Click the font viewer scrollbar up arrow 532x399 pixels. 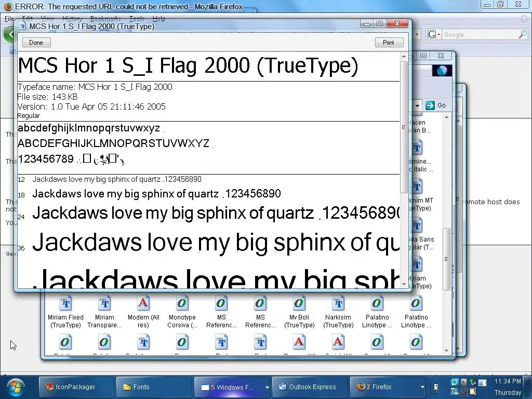[404, 57]
